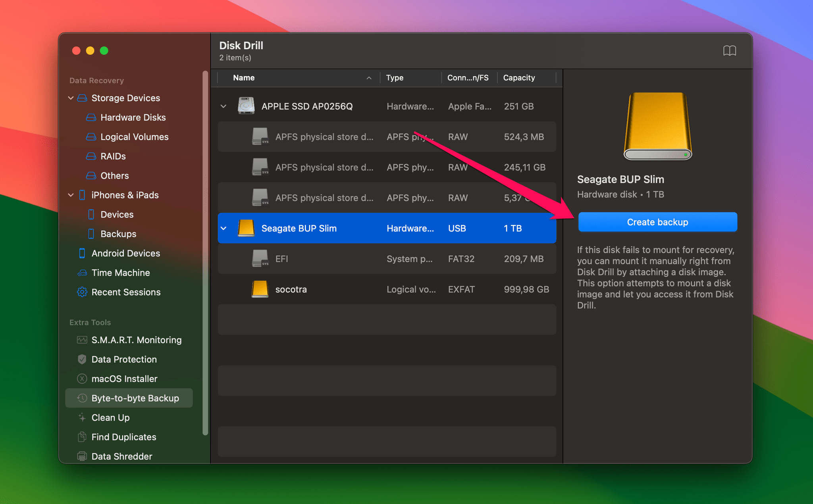Open Hardware Disks under Data Recovery
Viewport: 813px width, 504px height.
pyautogui.click(x=133, y=117)
